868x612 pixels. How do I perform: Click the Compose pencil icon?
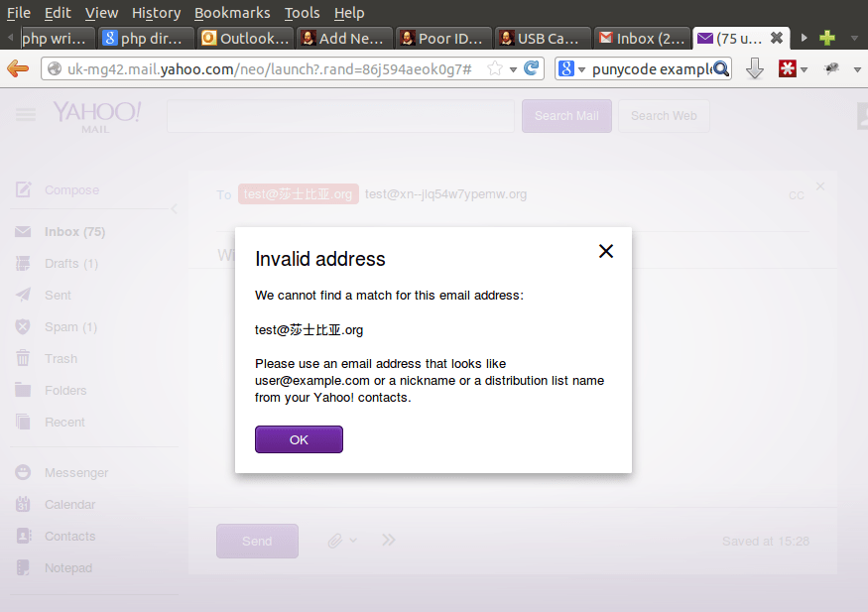(23, 189)
